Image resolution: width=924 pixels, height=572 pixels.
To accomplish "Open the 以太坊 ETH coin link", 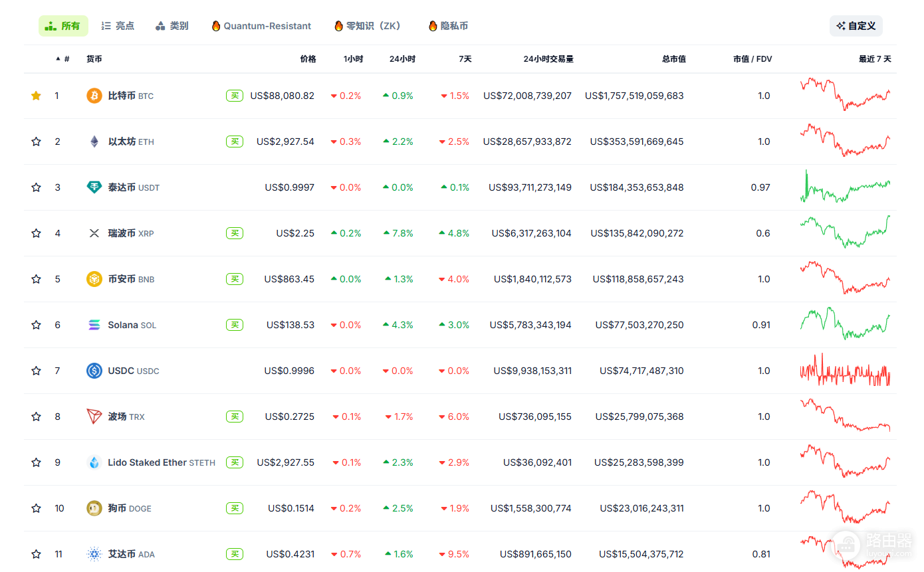I will (131, 142).
